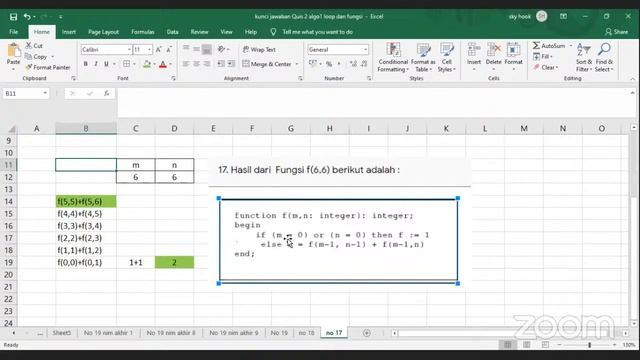The width and height of the screenshot is (640, 360).
Task: Click the zoom slider handle
Action: (x=589, y=345)
